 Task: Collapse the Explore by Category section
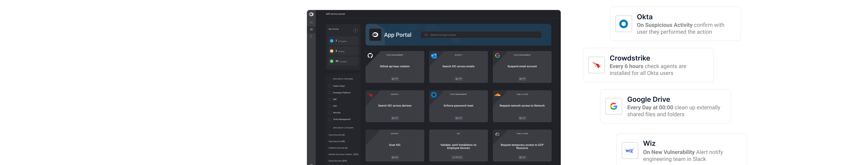330,128
